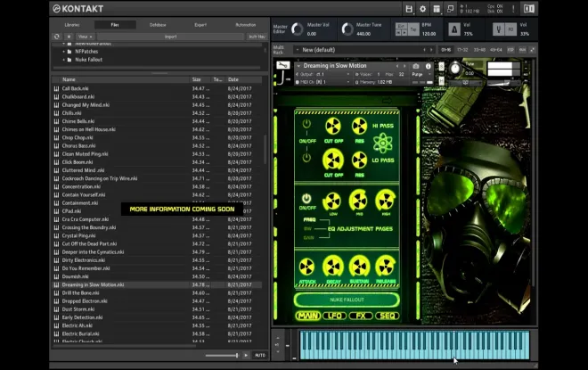This screenshot has width=588, height=370.
Task: Open the MIDI Ch dropdown
Action: [x=323, y=82]
